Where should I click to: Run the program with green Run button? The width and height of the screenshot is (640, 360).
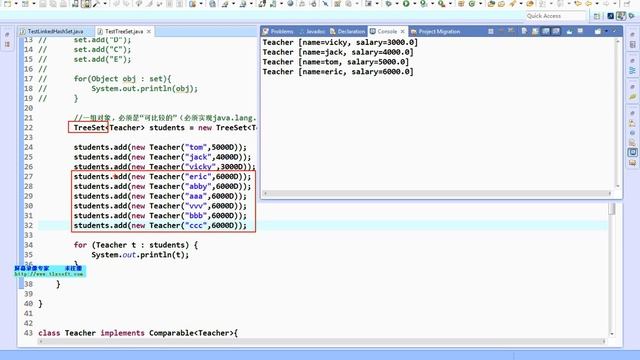click(406, 4)
